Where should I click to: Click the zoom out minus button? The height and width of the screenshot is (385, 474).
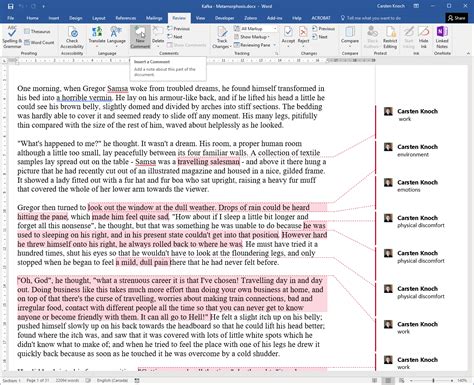412,380
